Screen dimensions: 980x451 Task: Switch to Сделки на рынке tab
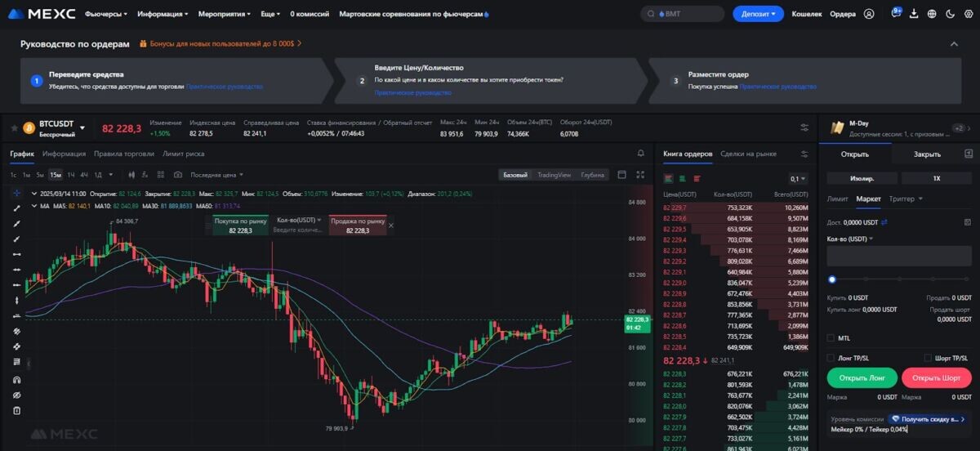[x=748, y=154]
